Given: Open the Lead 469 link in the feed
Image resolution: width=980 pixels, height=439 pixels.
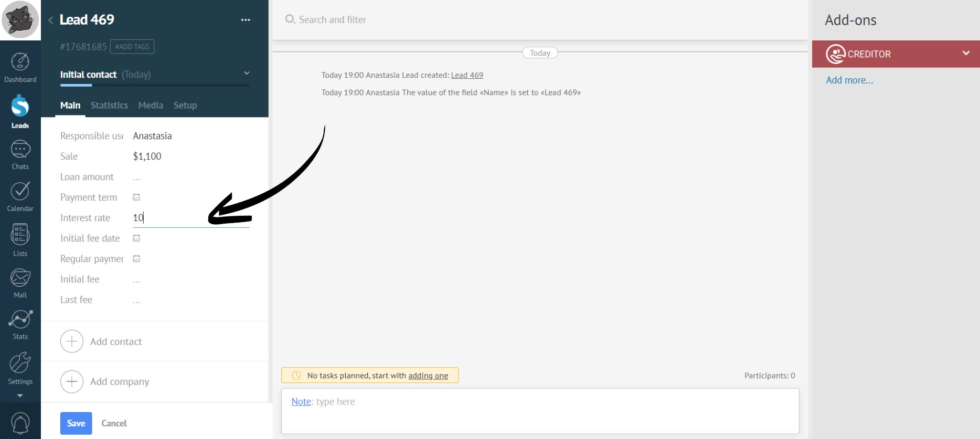Looking at the screenshot, I should [x=467, y=75].
